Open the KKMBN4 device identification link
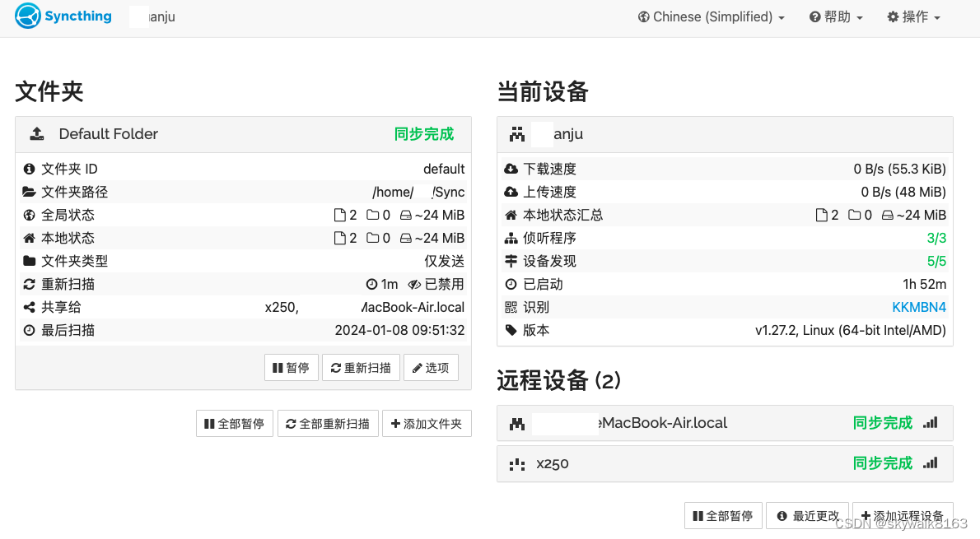 click(x=919, y=307)
